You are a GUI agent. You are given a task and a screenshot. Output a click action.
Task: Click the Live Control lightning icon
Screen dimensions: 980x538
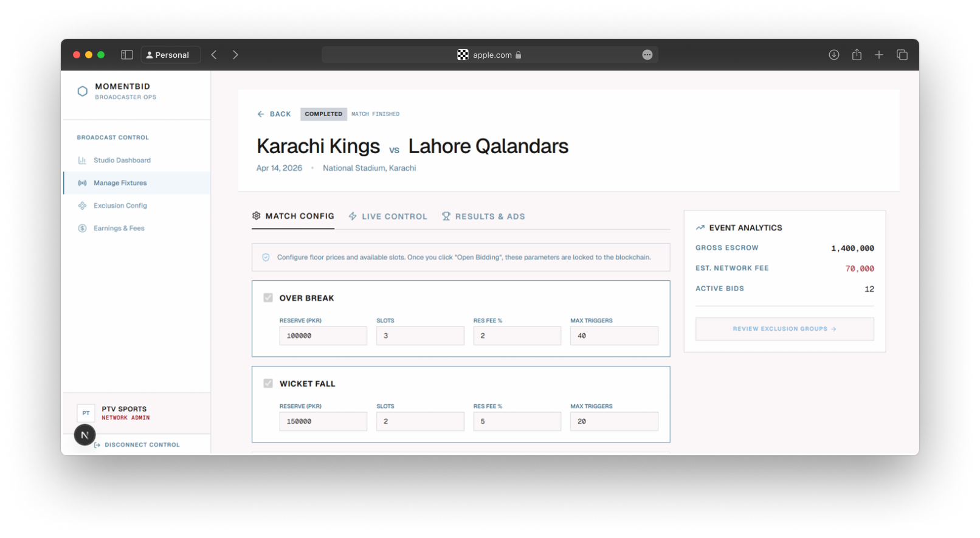tap(353, 216)
